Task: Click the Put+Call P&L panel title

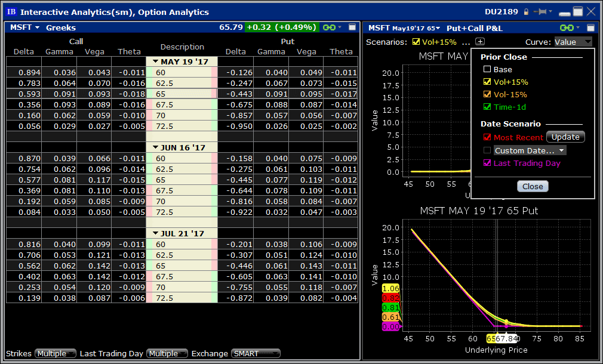Action: 475,27
